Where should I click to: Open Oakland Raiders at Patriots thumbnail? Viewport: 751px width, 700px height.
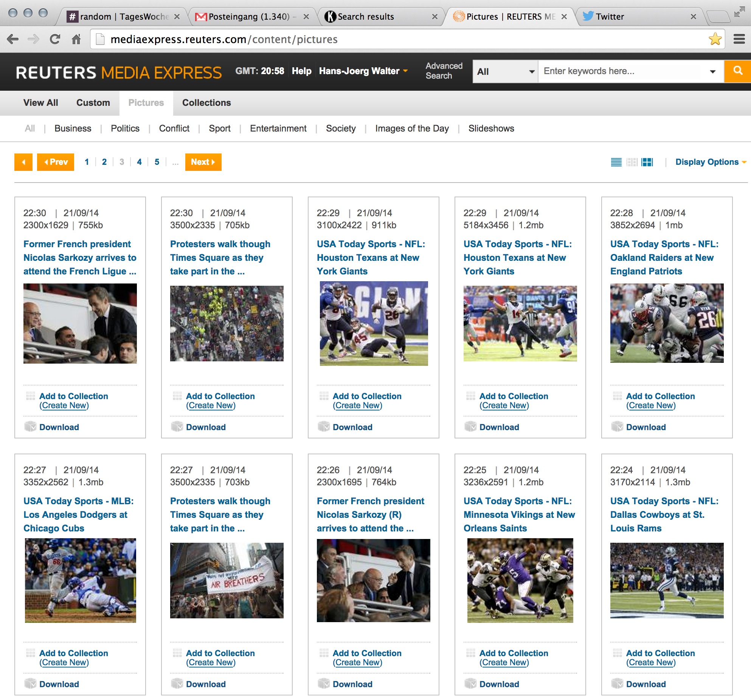(667, 323)
